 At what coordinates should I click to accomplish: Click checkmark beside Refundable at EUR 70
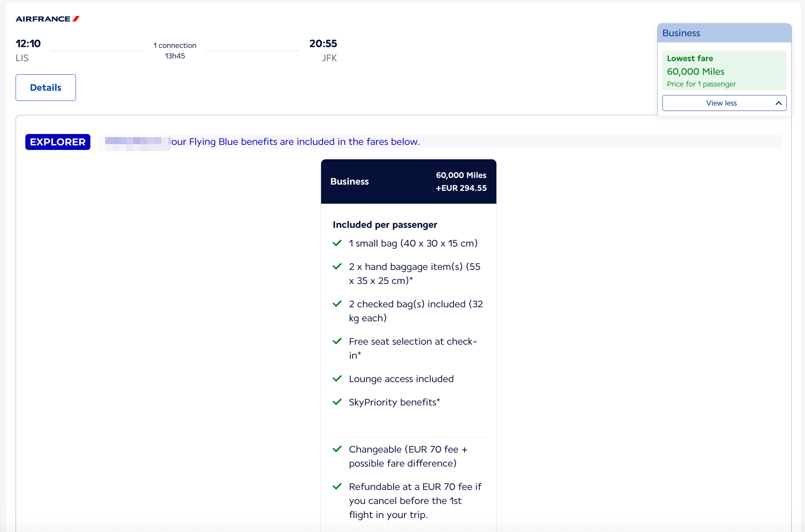pyautogui.click(x=337, y=487)
